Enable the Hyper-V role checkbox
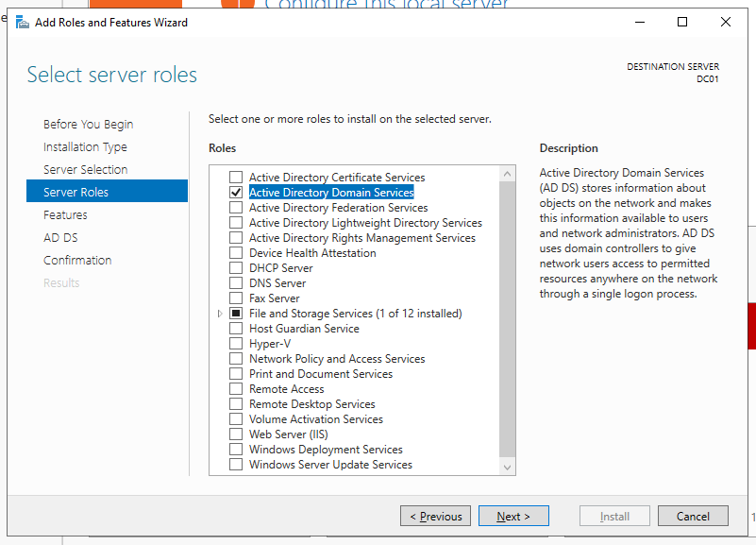 click(x=236, y=344)
